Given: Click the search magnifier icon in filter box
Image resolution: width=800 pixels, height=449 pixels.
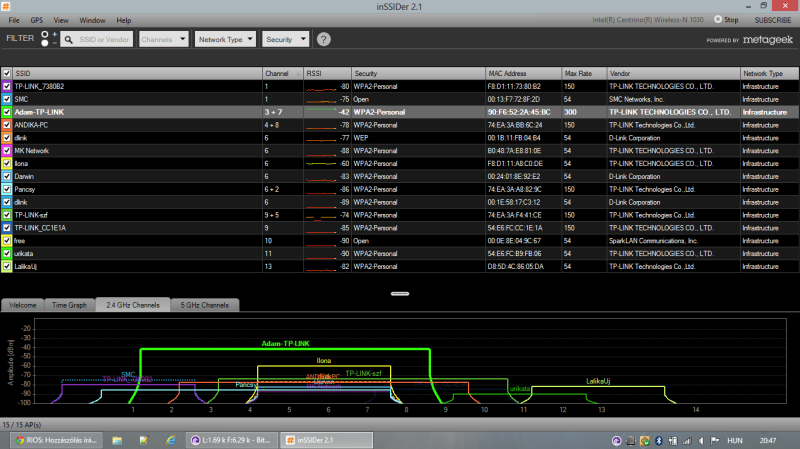Looking at the screenshot, I should click(x=69, y=39).
